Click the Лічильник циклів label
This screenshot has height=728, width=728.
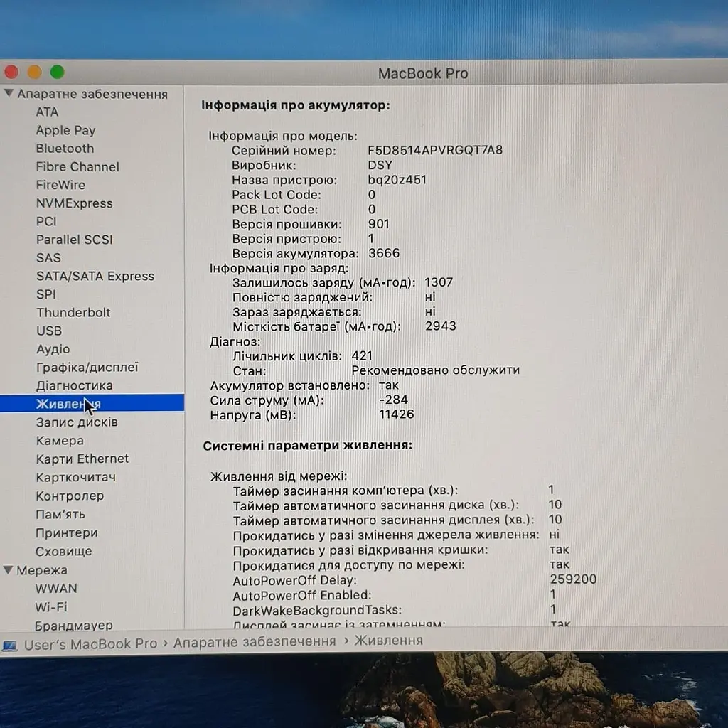point(287,356)
